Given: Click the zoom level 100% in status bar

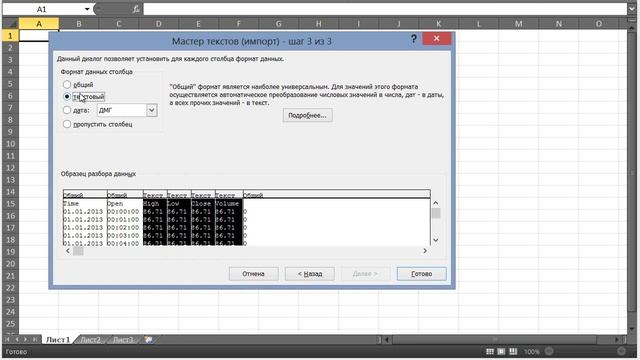Looking at the screenshot, I should coord(531,351).
